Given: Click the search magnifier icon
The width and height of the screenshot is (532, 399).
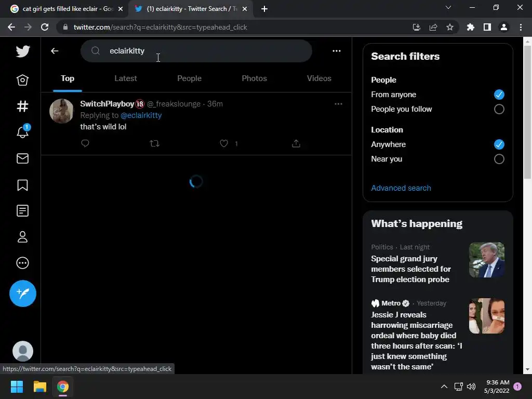Looking at the screenshot, I should [96, 51].
